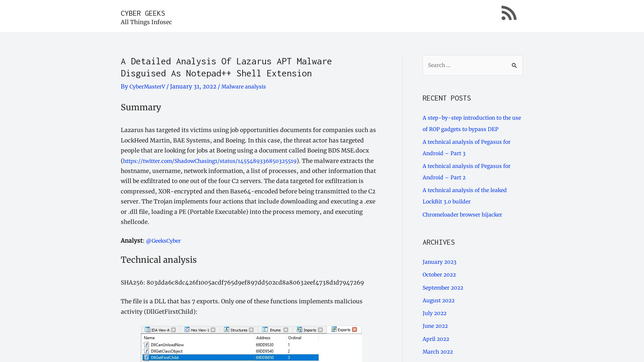Image resolution: width=644 pixels, height=362 pixels.
Task: Open author link CyberMasterV
Action: click(x=147, y=86)
